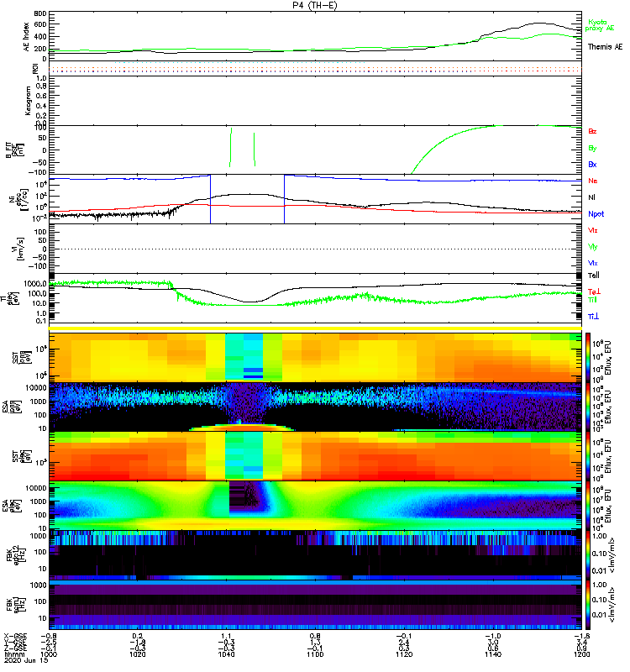Click the 600 tick on AE Index axis
630x672 pixels.
[x=40, y=25]
